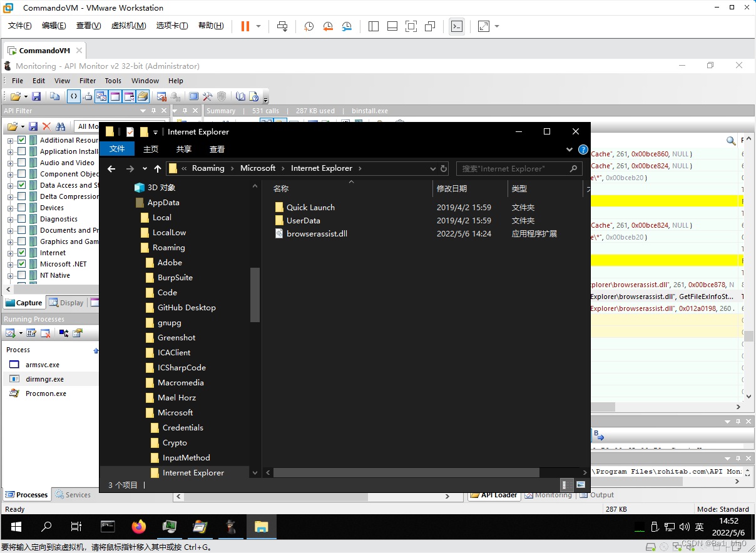The height and width of the screenshot is (553, 756).
Task: Check Devices filter checkbox
Action: click(x=22, y=208)
